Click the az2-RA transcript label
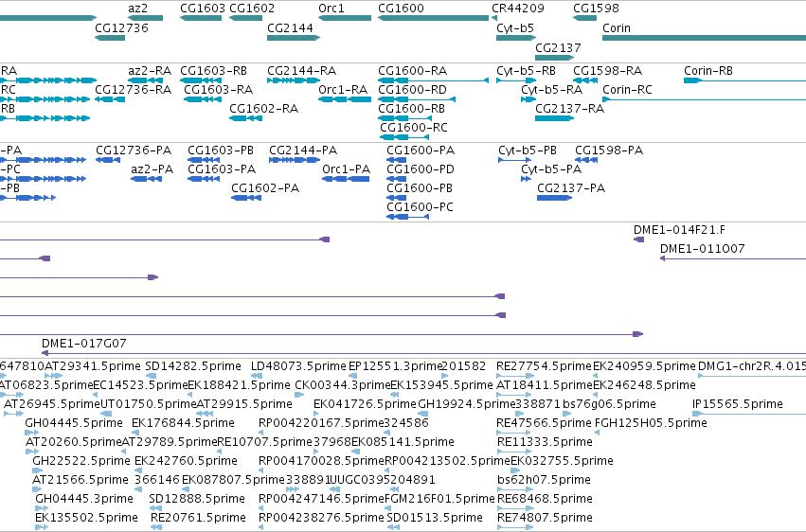 pyautogui.click(x=150, y=70)
